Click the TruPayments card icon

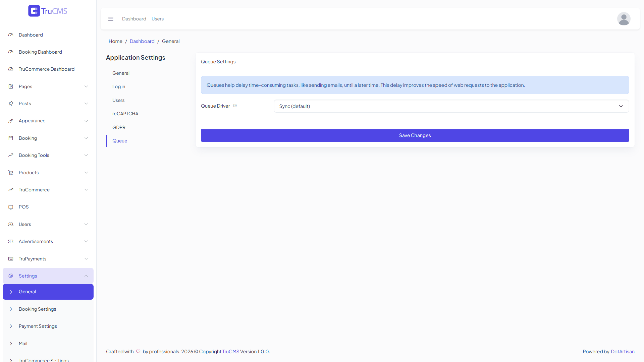(11, 259)
